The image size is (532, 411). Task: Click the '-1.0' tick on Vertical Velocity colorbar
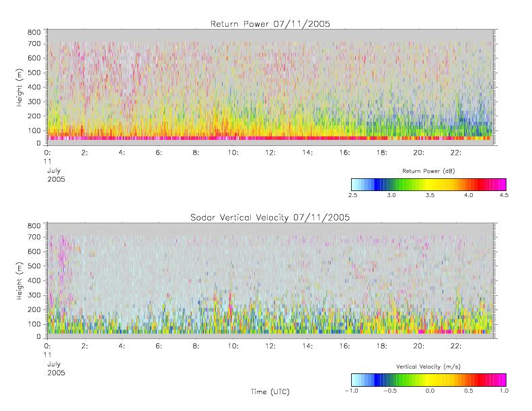pos(352,391)
